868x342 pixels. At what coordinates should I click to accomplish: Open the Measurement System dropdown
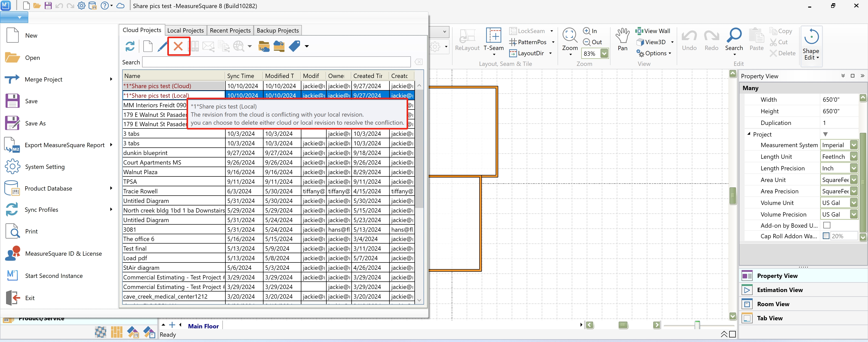click(854, 145)
